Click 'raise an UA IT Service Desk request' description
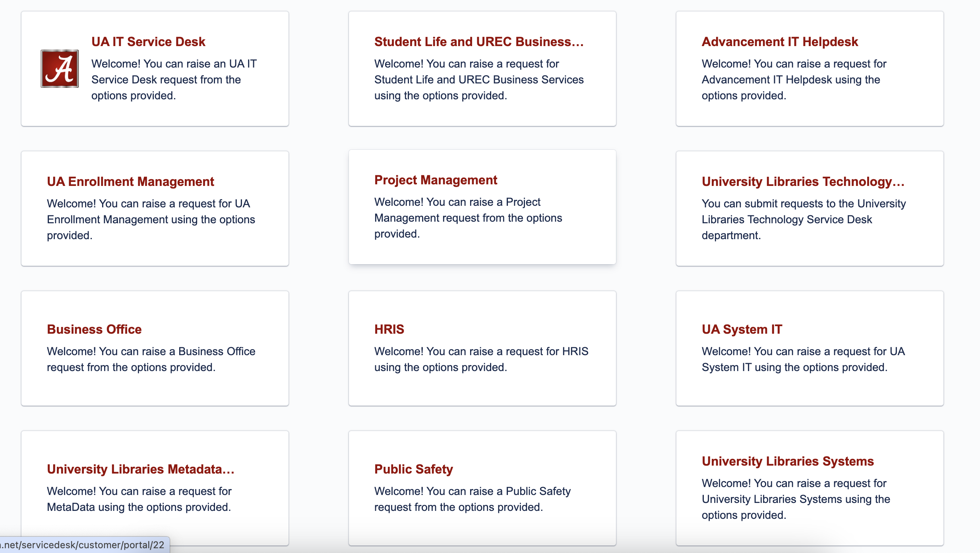 pyautogui.click(x=174, y=80)
